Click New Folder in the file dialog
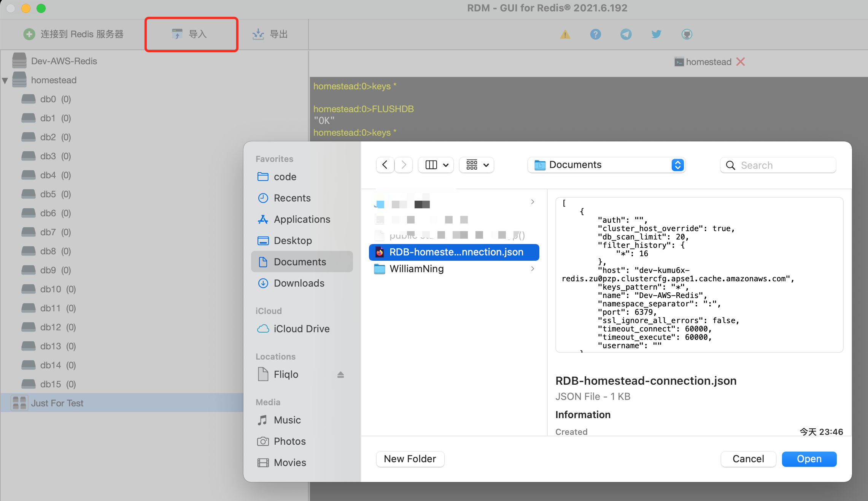The image size is (868, 501). point(410,459)
